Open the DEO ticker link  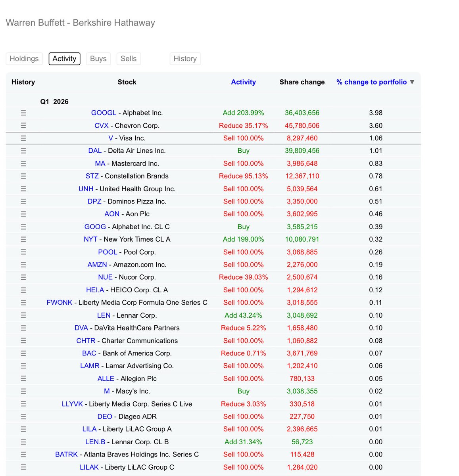[x=105, y=416]
